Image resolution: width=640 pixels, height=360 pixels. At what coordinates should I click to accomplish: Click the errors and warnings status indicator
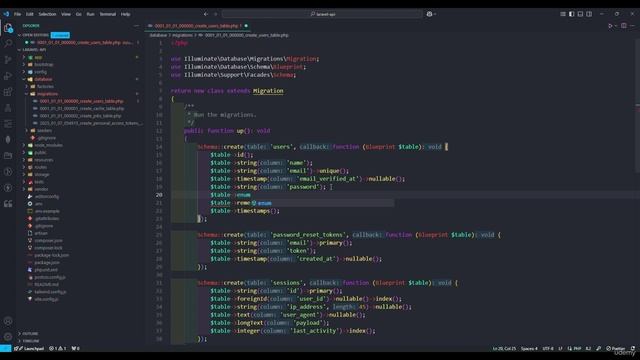click(58, 349)
